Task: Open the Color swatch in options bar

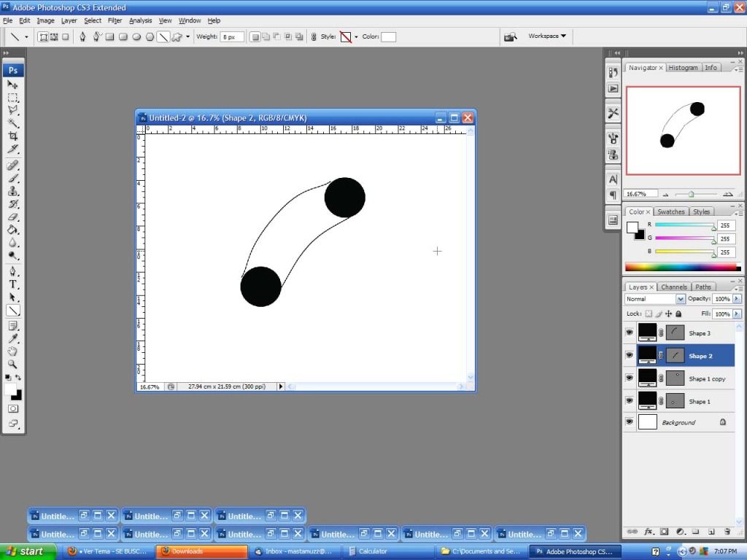Action: tap(388, 36)
